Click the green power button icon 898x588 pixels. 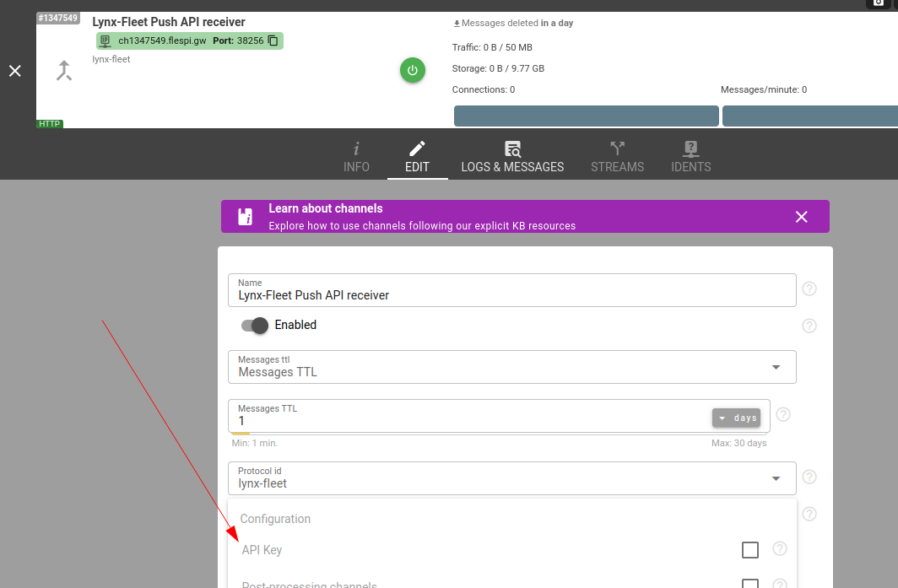[412, 71]
